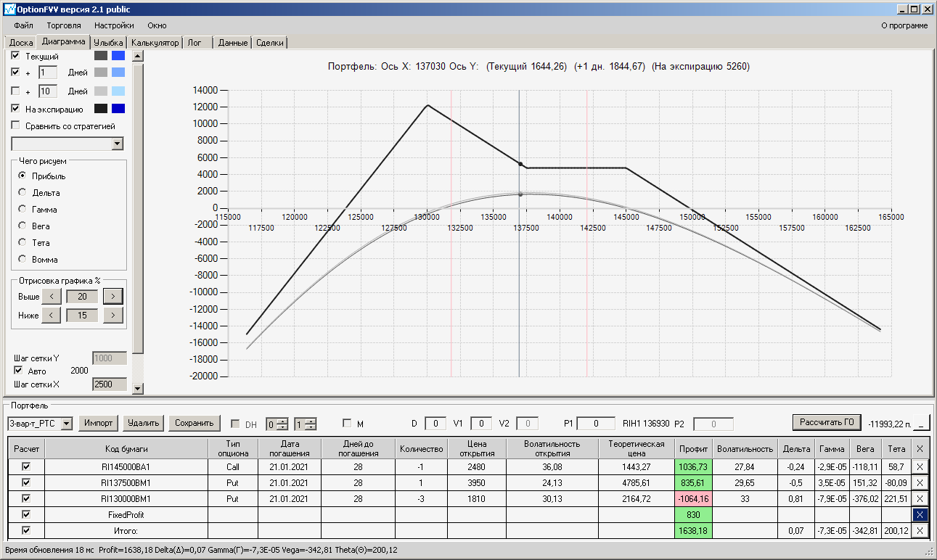The height and width of the screenshot is (560, 937).
Task: Increase the Ниже percent with right arrow
Action: click(113, 315)
